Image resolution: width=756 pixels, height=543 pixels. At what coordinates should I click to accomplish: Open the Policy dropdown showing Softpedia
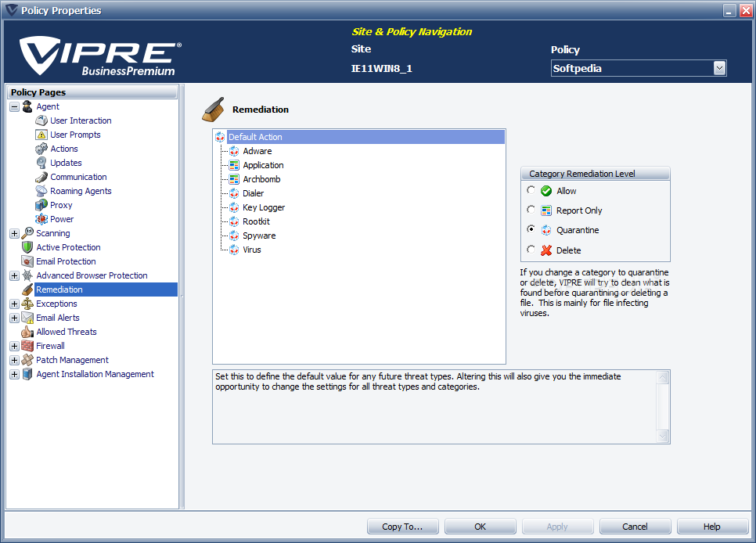coord(719,68)
